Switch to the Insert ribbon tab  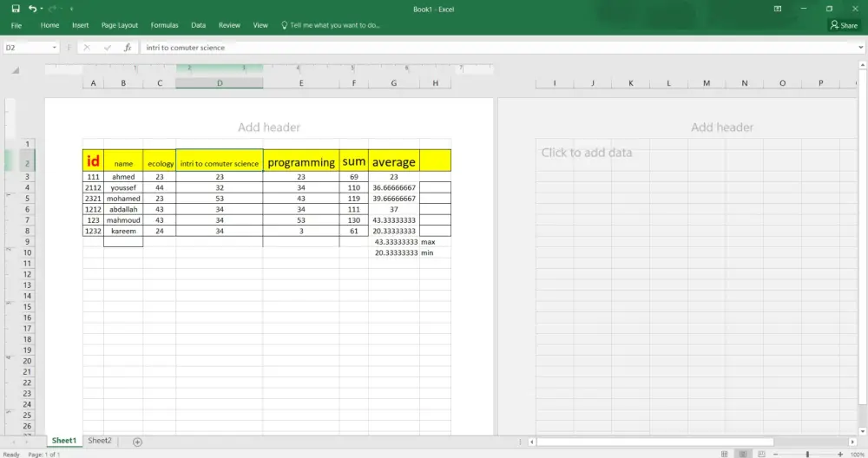point(80,25)
